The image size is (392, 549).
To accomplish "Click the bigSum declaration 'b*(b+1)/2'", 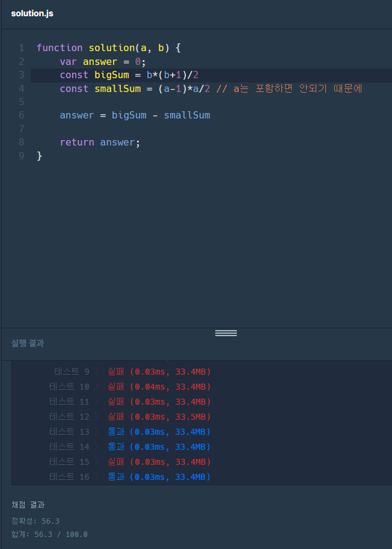I will (173, 75).
